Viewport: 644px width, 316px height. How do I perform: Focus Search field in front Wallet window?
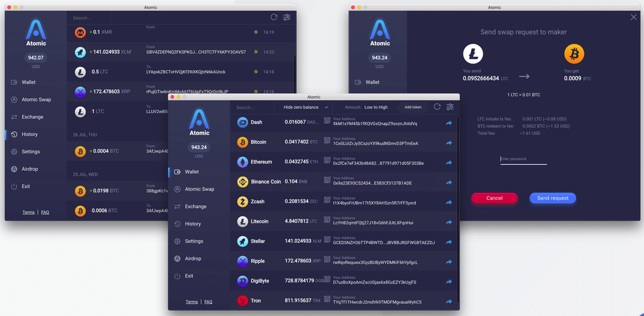(x=252, y=108)
